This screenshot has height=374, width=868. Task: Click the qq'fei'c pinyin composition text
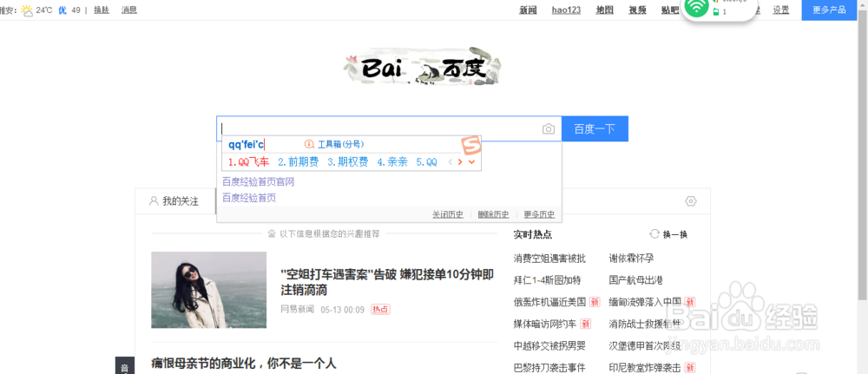click(x=246, y=144)
